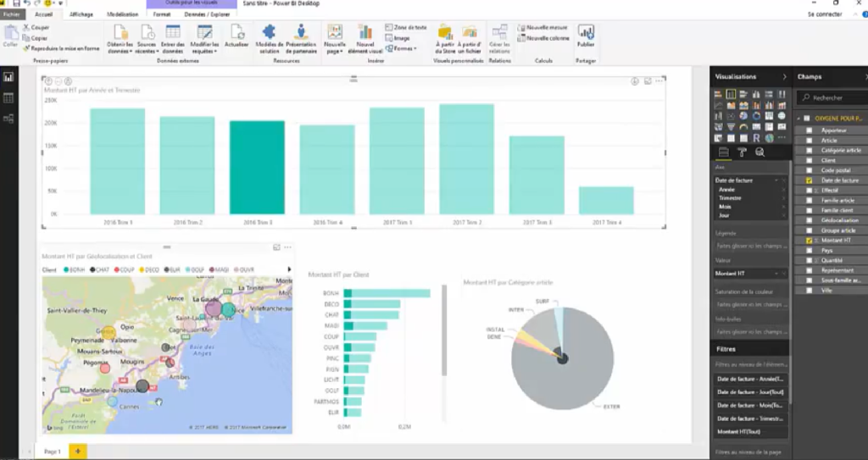Open the Gérer les relations tool

pyautogui.click(x=500, y=36)
